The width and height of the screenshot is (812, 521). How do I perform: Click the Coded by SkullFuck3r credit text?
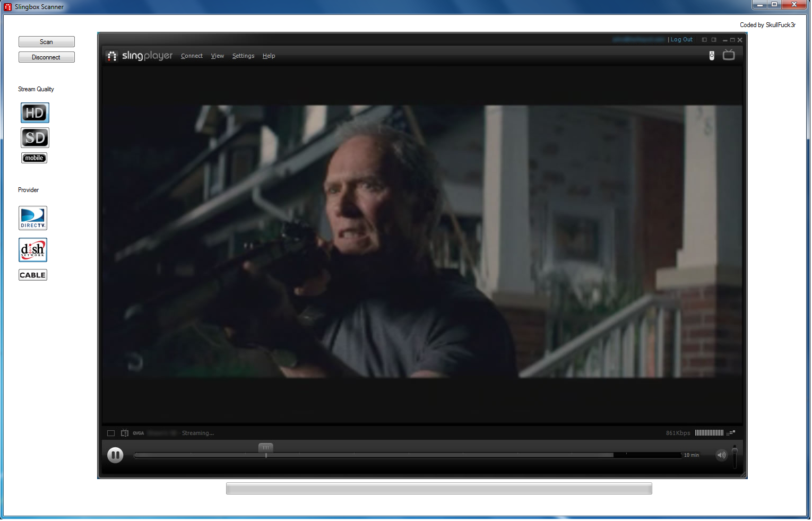767,25
